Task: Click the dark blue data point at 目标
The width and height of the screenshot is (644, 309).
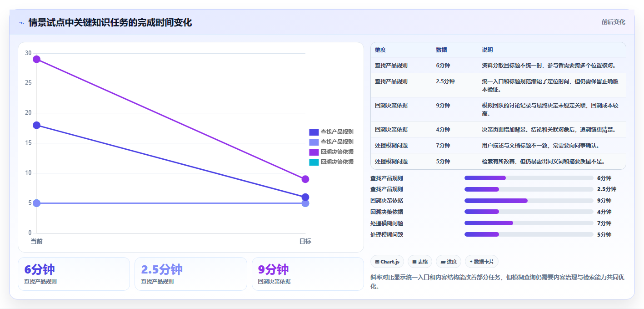Action: point(305,197)
